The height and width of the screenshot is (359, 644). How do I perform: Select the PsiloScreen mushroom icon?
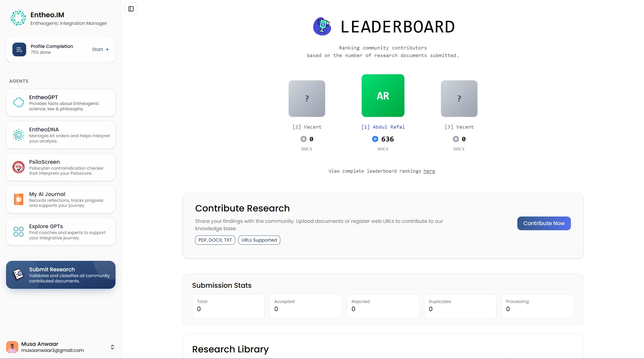[x=19, y=167]
